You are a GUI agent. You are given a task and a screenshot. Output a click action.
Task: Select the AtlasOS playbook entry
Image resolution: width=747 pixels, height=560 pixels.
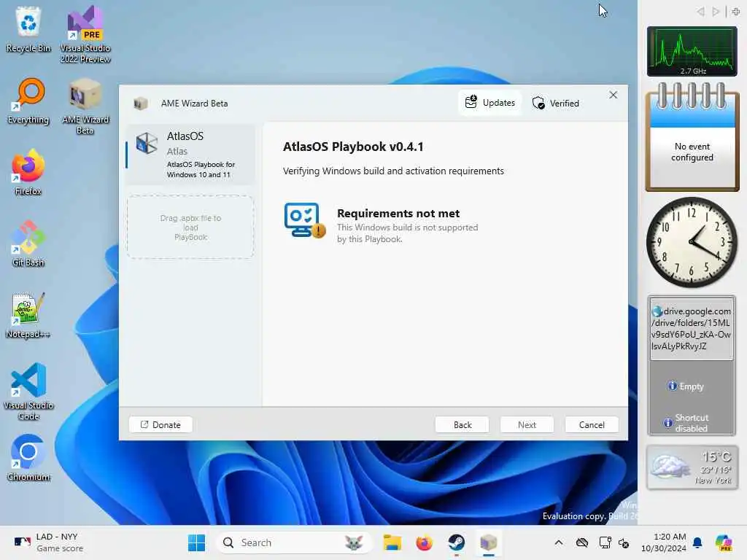click(x=190, y=155)
